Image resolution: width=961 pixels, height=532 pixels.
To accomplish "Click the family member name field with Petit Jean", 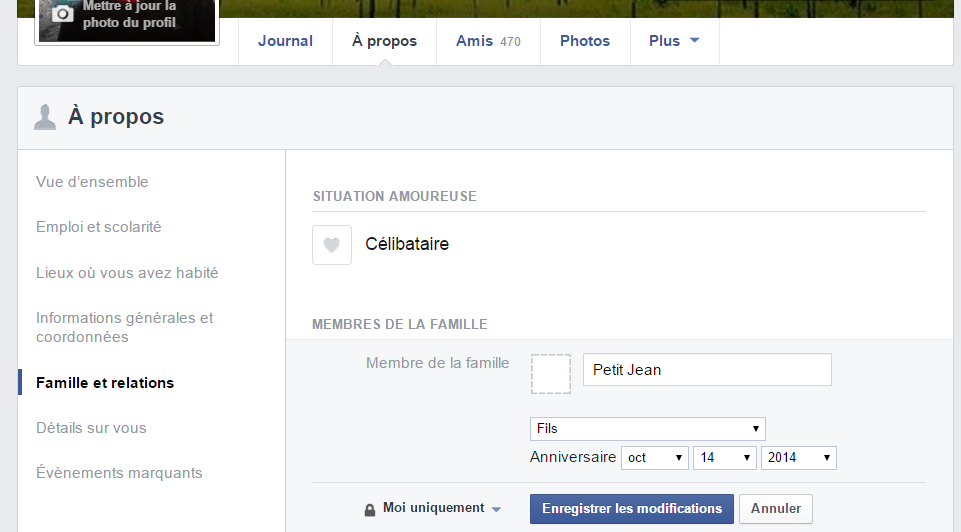I will point(707,370).
